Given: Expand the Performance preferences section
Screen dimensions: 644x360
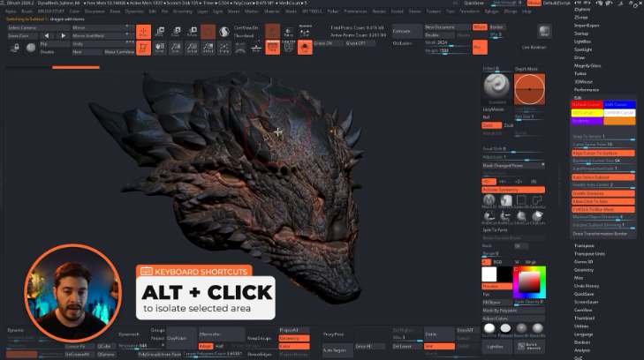Looking at the screenshot, I should (x=586, y=89).
